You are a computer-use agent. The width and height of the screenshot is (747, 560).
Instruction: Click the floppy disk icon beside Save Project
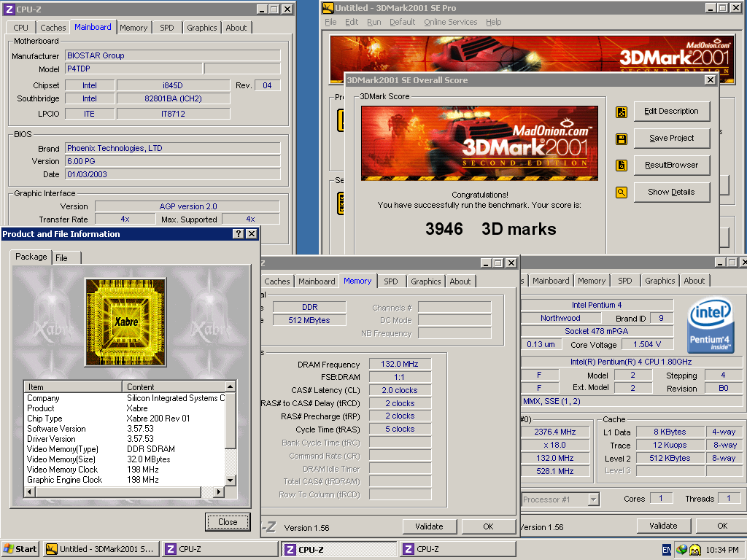tap(622, 139)
